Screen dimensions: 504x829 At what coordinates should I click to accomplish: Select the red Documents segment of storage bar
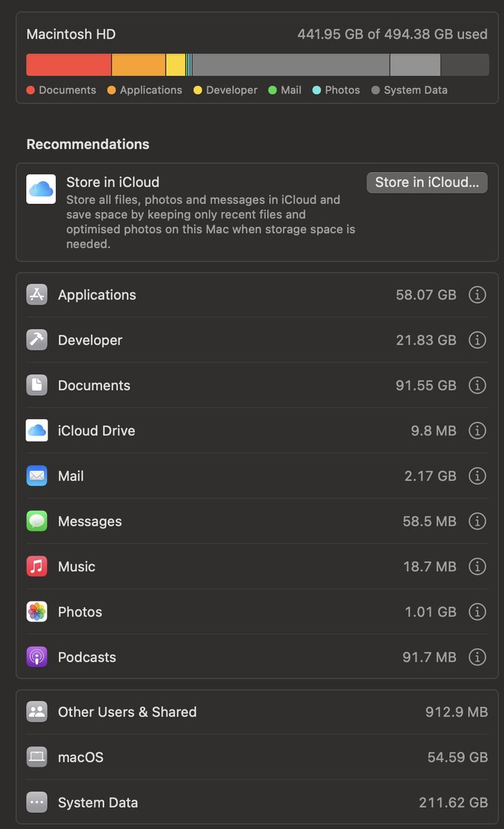68,65
